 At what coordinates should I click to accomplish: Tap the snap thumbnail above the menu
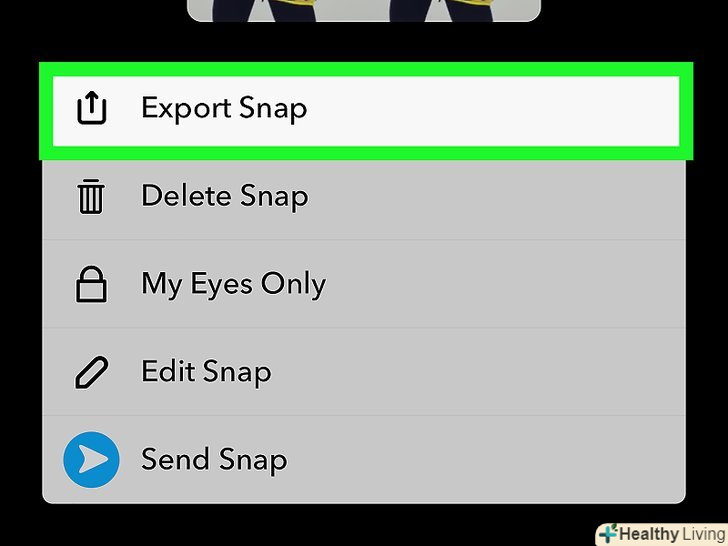pos(364,10)
